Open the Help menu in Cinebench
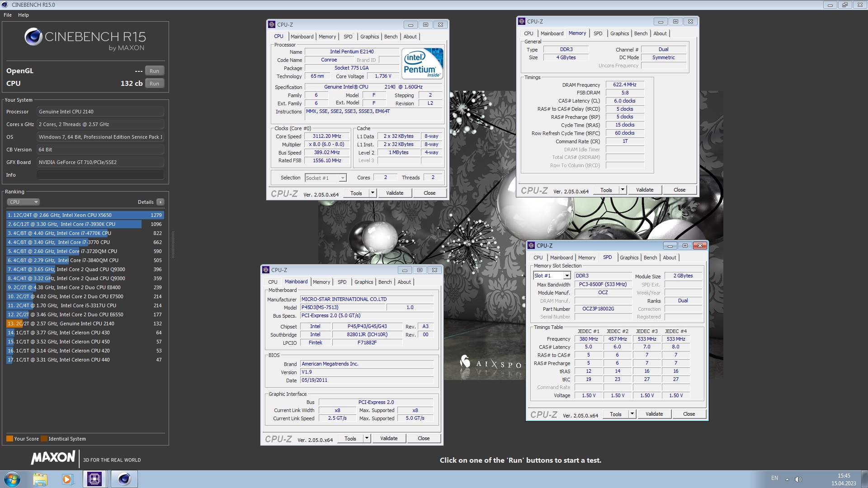 point(24,15)
